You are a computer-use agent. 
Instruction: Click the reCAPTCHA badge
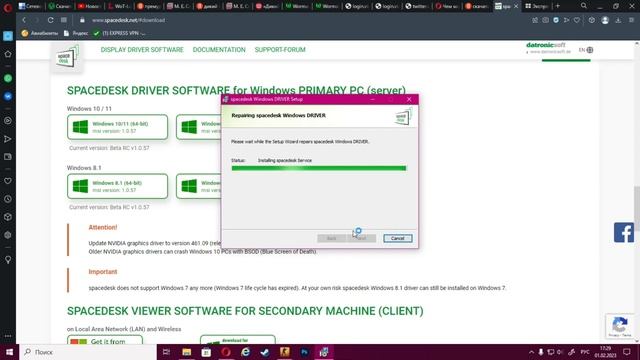click(x=620, y=326)
